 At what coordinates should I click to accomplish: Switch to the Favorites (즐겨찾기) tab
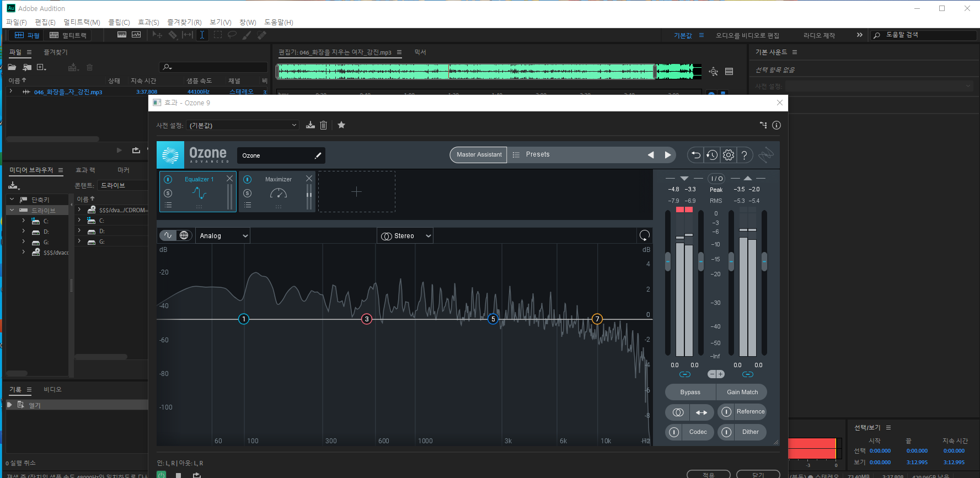[x=56, y=52]
